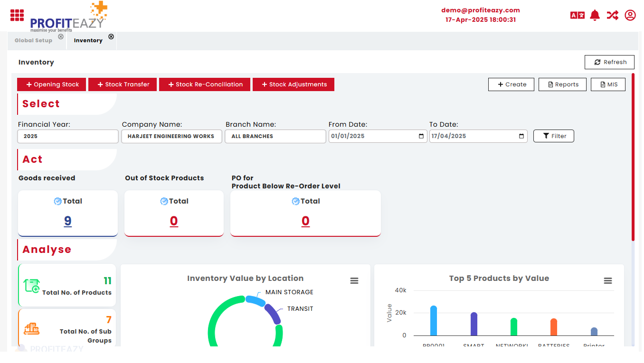Open the red app grid menu

pos(17,15)
